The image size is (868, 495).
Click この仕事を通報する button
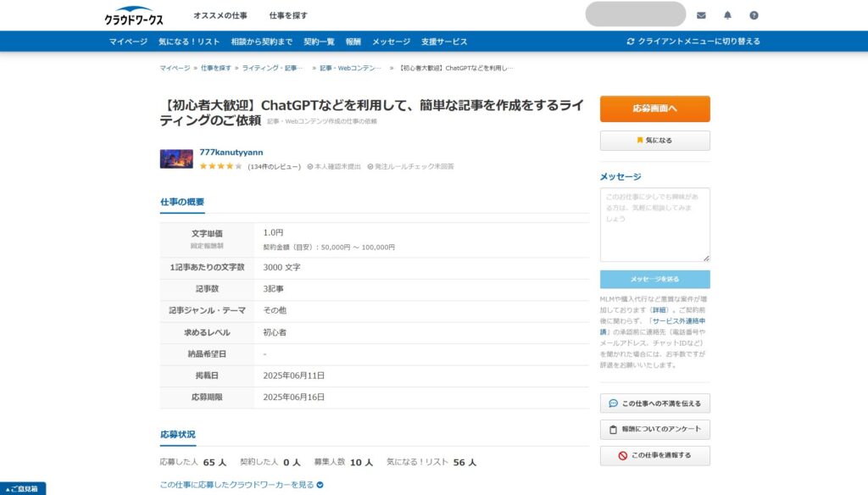point(655,456)
